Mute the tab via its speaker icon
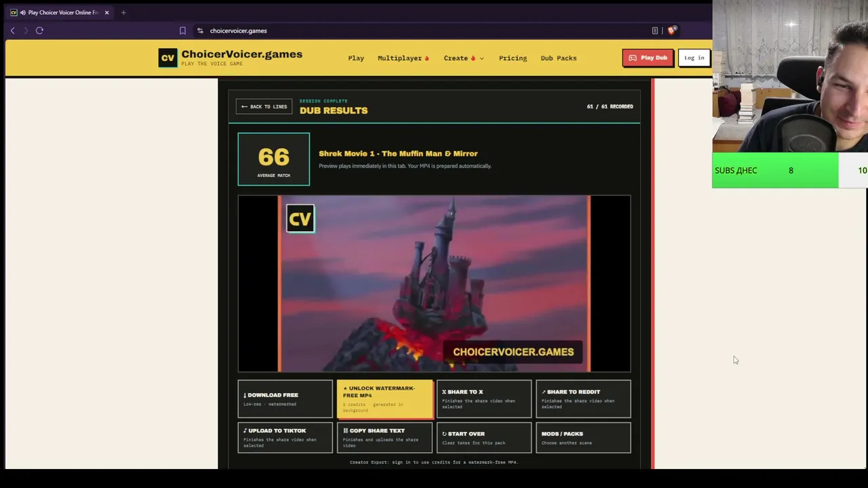 [23, 12]
